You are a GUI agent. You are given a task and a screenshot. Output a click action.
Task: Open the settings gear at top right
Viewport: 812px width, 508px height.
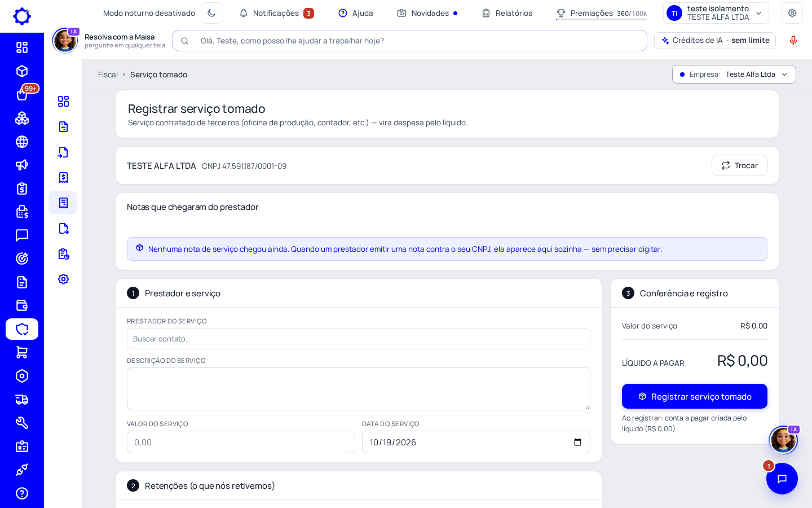(792, 13)
